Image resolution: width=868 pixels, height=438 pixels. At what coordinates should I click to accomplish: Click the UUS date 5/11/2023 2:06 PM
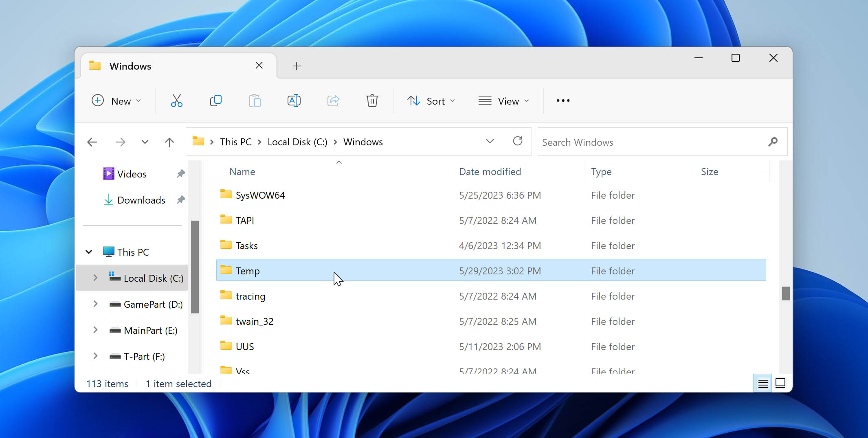pos(500,346)
